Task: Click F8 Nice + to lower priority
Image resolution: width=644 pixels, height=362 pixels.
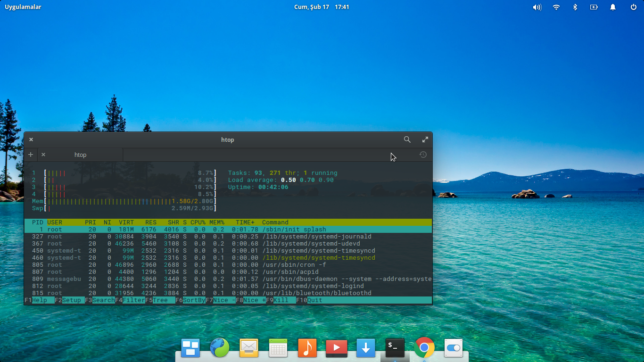Action: coord(251,300)
